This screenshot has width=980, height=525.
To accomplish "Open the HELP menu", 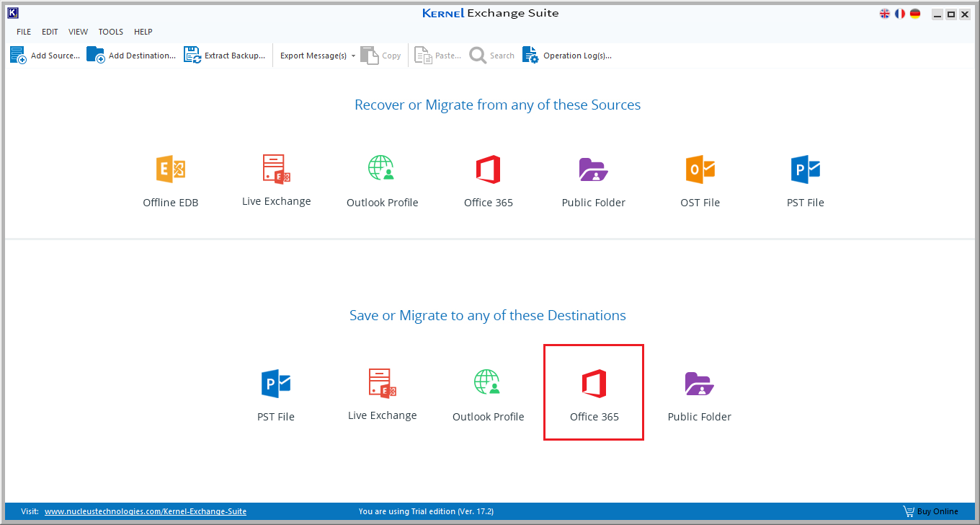I will [143, 32].
